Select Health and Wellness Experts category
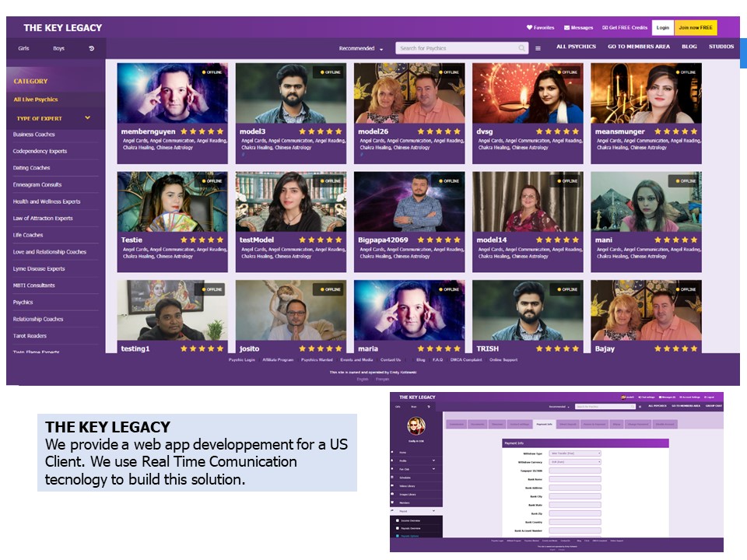This screenshot has height=560, width=747. [47, 201]
